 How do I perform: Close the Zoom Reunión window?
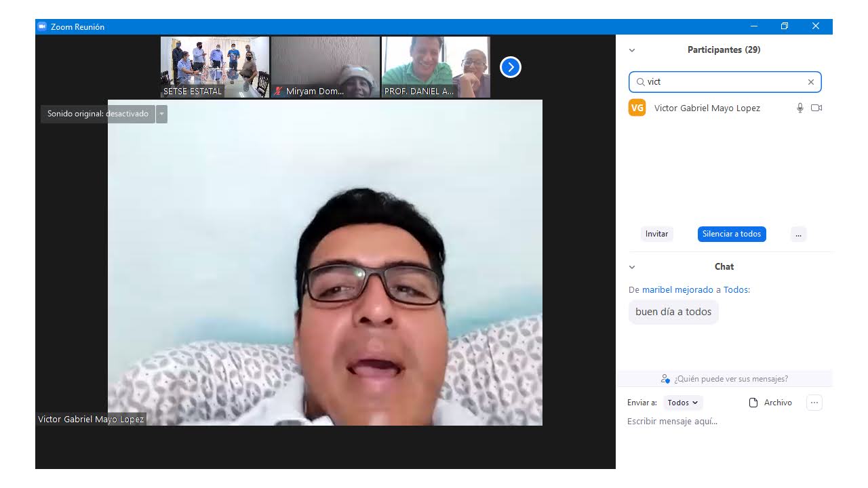pyautogui.click(x=816, y=26)
